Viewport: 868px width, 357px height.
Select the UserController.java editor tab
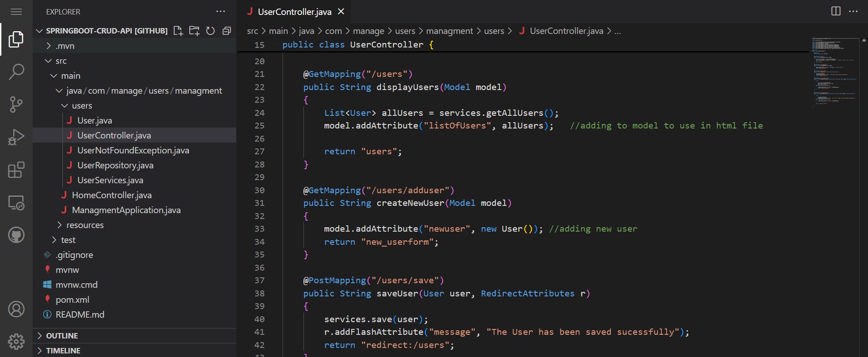pyautogui.click(x=294, y=12)
